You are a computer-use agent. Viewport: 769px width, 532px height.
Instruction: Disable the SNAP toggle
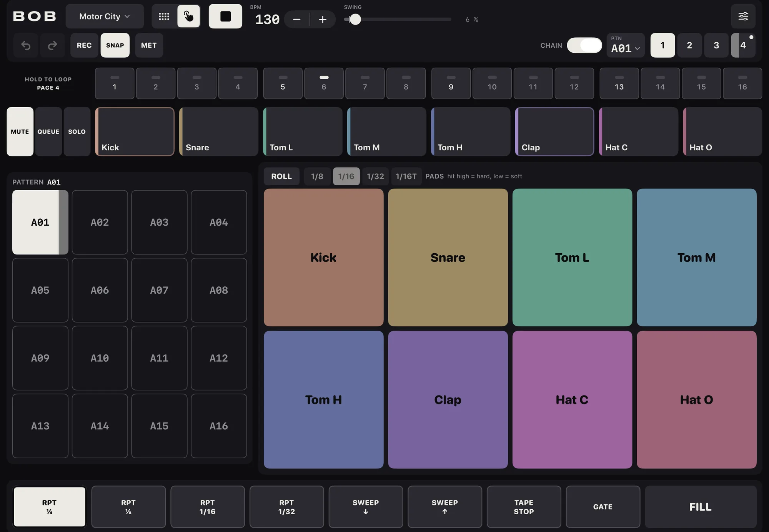coord(115,45)
